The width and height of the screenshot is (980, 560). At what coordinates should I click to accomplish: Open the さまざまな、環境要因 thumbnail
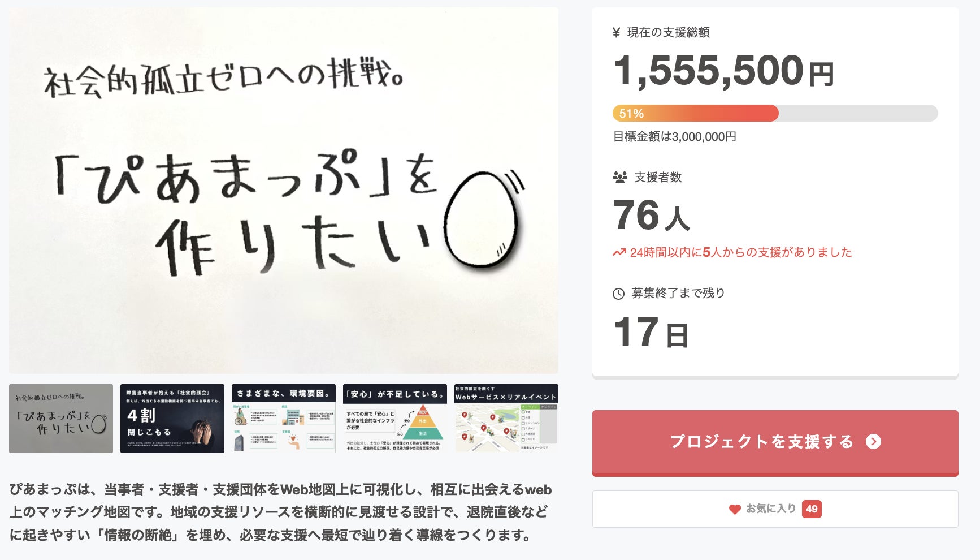[284, 419]
